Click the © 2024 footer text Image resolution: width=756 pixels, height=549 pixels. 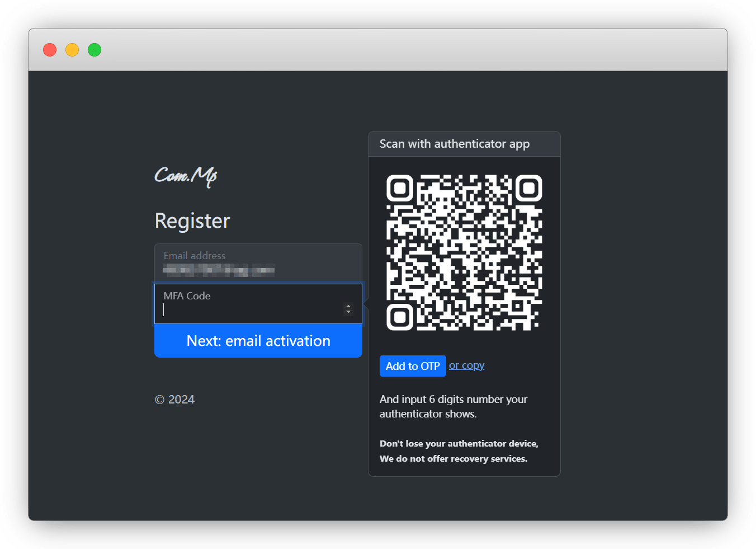tap(174, 400)
